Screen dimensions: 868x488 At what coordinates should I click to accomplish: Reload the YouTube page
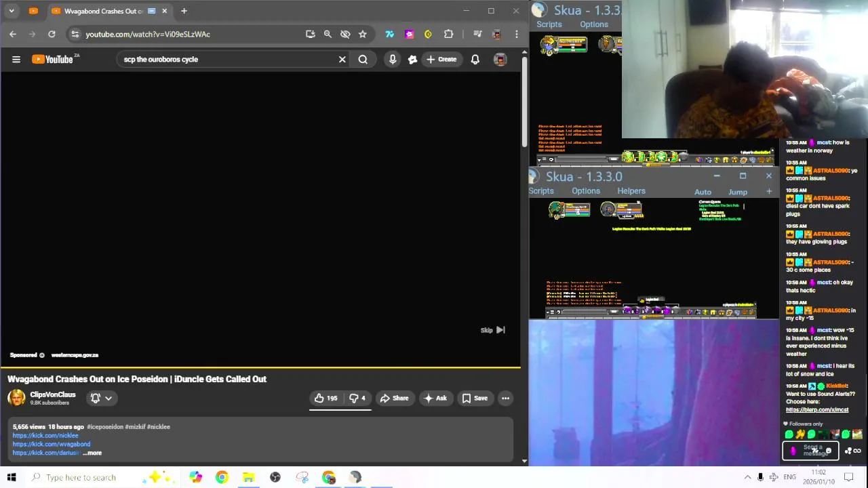(x=52, y=34)
